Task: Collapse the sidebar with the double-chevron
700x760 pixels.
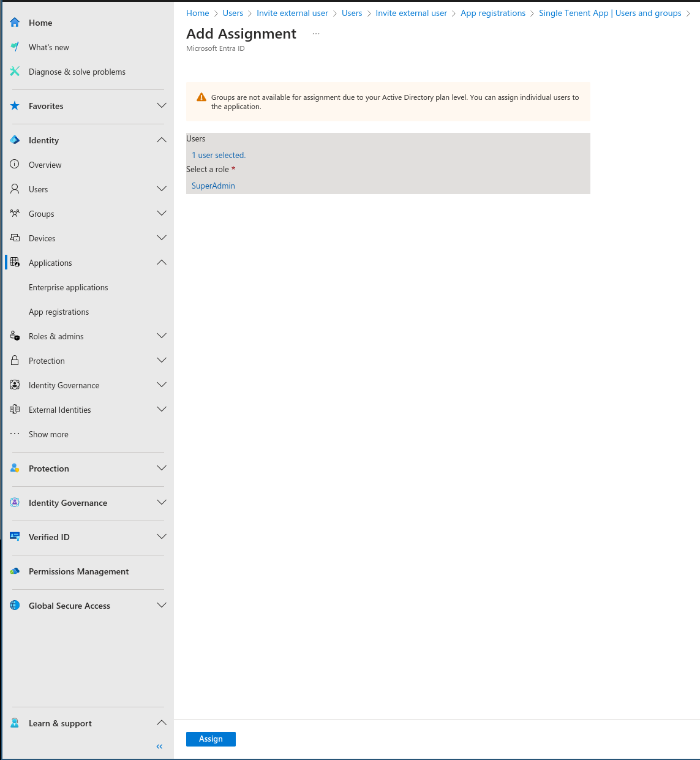Action: [159, 746]
